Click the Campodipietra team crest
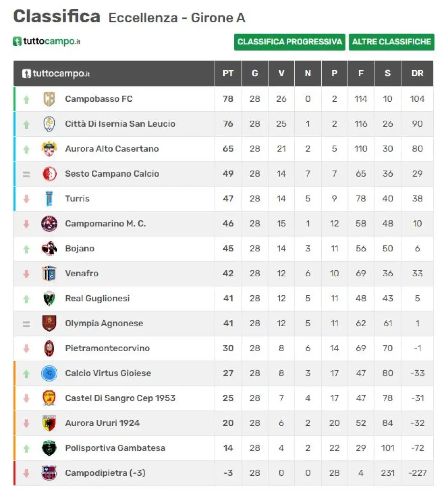 pos(49,473)
